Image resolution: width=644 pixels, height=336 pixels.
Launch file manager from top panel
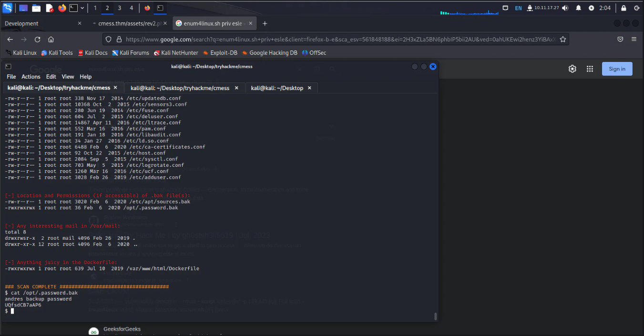(36, 8)
